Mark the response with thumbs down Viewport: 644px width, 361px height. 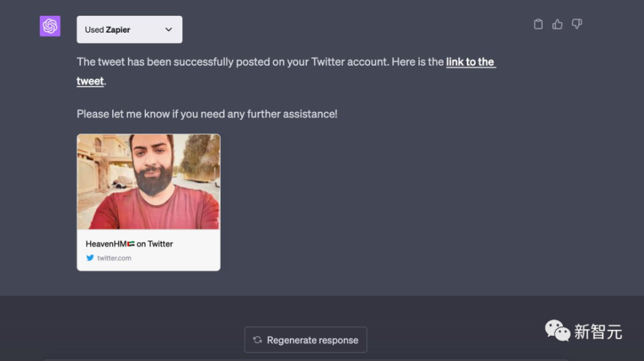coord(577,24)
